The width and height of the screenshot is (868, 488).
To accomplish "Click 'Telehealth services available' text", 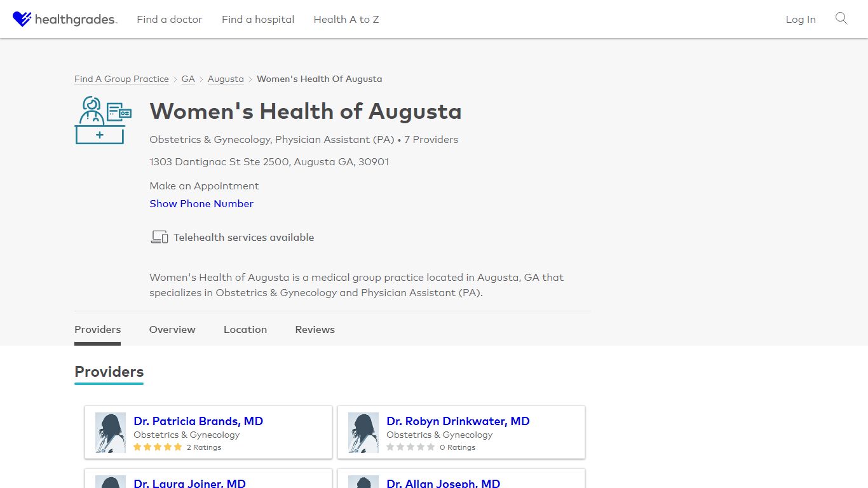I will tap(244, 237).
